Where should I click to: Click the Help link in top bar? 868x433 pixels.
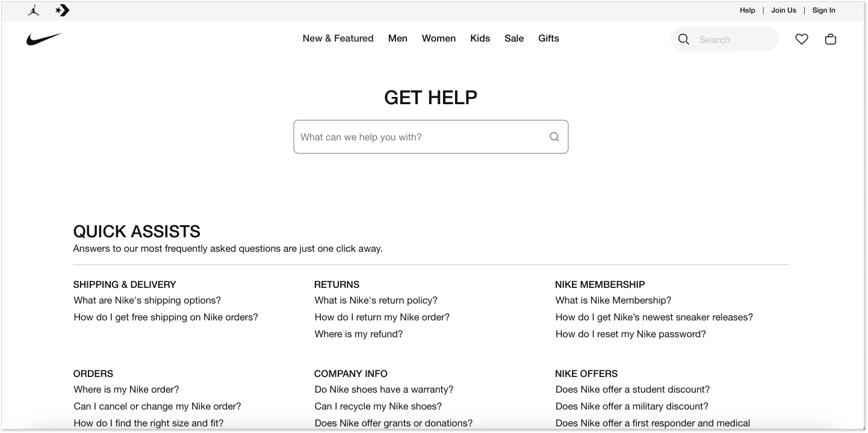[x=747, y=10]
